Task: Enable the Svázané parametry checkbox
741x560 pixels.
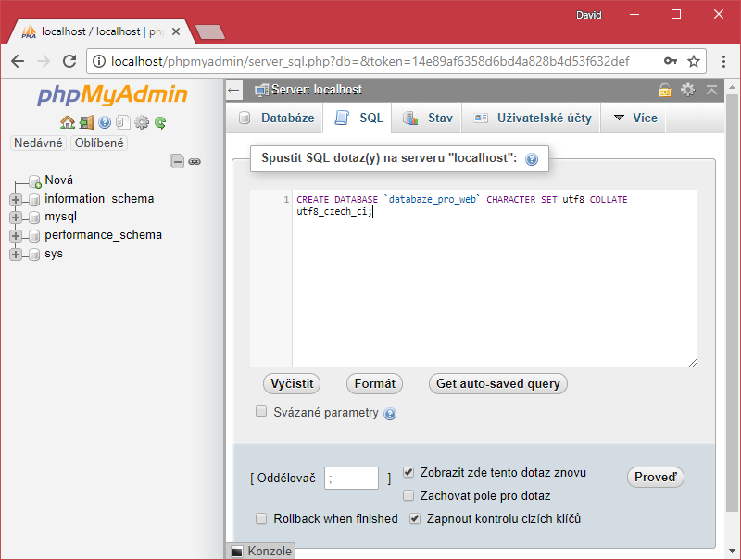Action: click(x=261, y=412)
